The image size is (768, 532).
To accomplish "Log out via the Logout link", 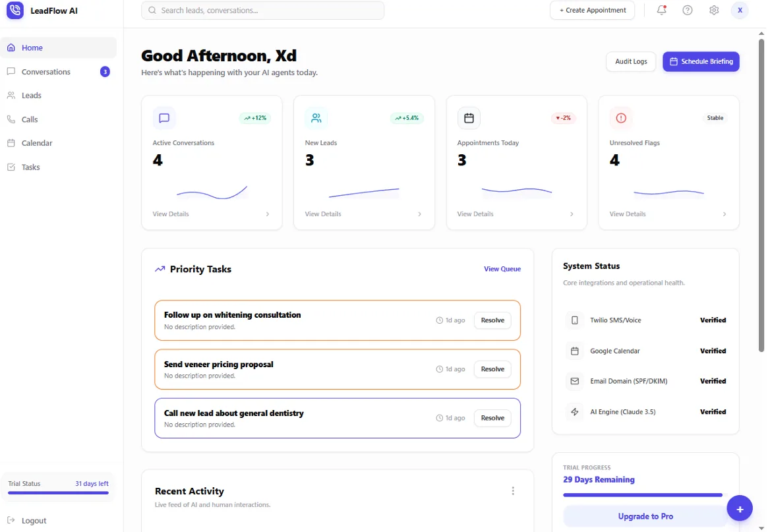I will [x=28, y=521].
